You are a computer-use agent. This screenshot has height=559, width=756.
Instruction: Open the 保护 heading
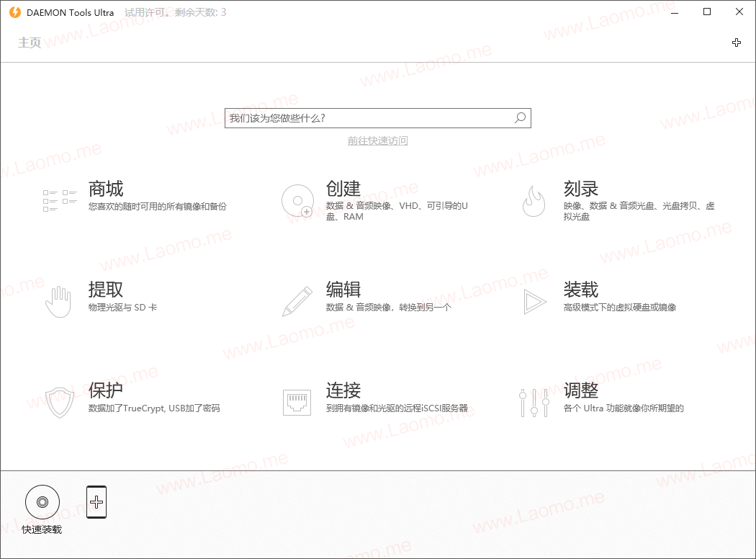(106, 390)
